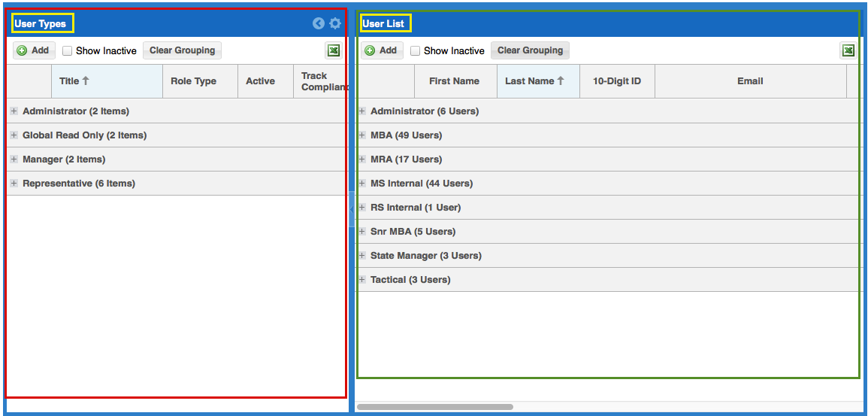
Task: Expand the MBA (49 Users) group
Action: (362, 135)
